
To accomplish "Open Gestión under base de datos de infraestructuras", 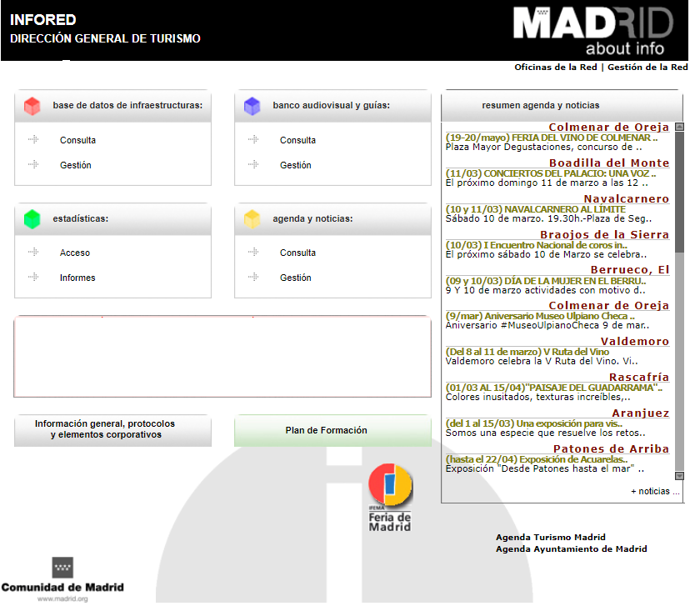I will click(x=76, y=165).
